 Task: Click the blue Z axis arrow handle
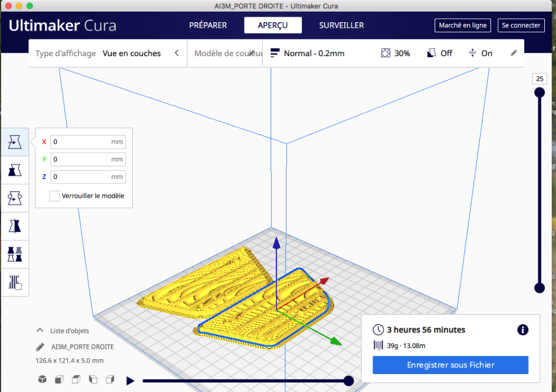[x=276, y=243]
